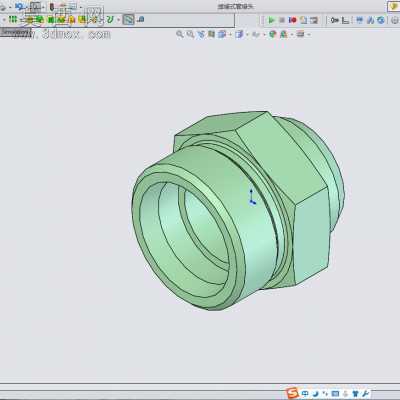Click the blue rebuild icon in top-left toolbar
400x400 pixels.
[x=19, y=6]
